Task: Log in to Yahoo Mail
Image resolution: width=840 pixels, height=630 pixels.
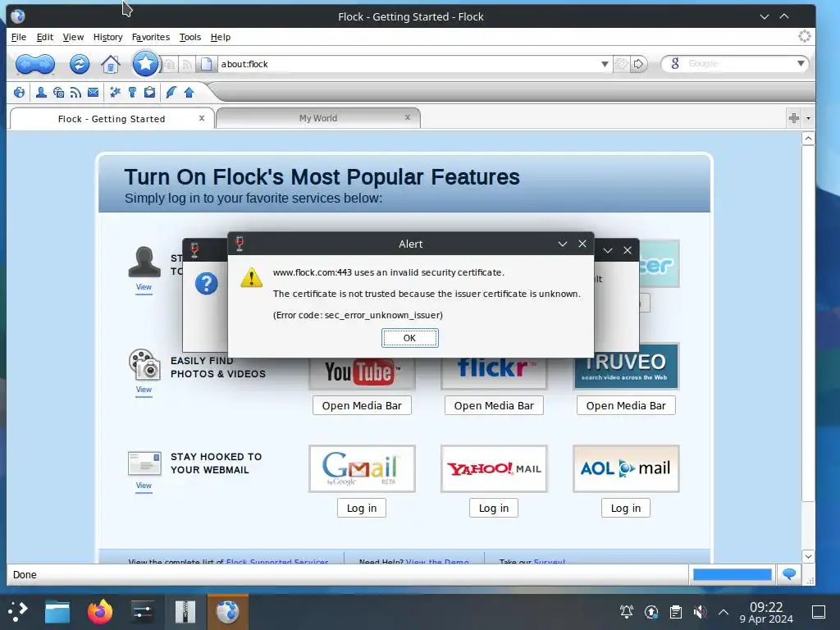Action: (493, 508)
